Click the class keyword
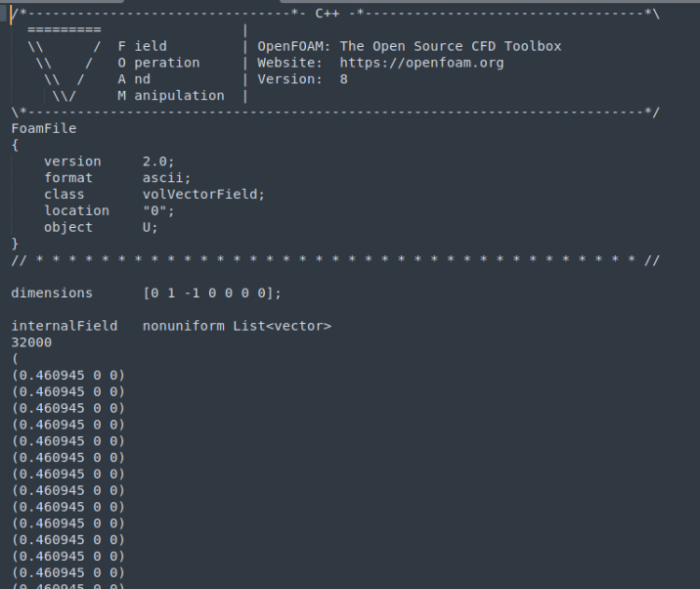Image resolution: width=700 pixels, height=589 pixels. (x=65, y=195)
